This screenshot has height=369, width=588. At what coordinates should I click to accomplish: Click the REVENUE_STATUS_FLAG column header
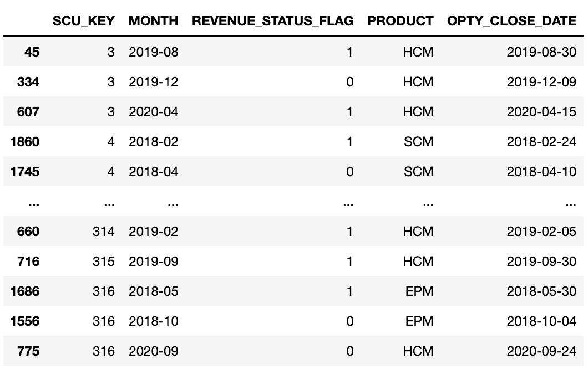(272, 22)
